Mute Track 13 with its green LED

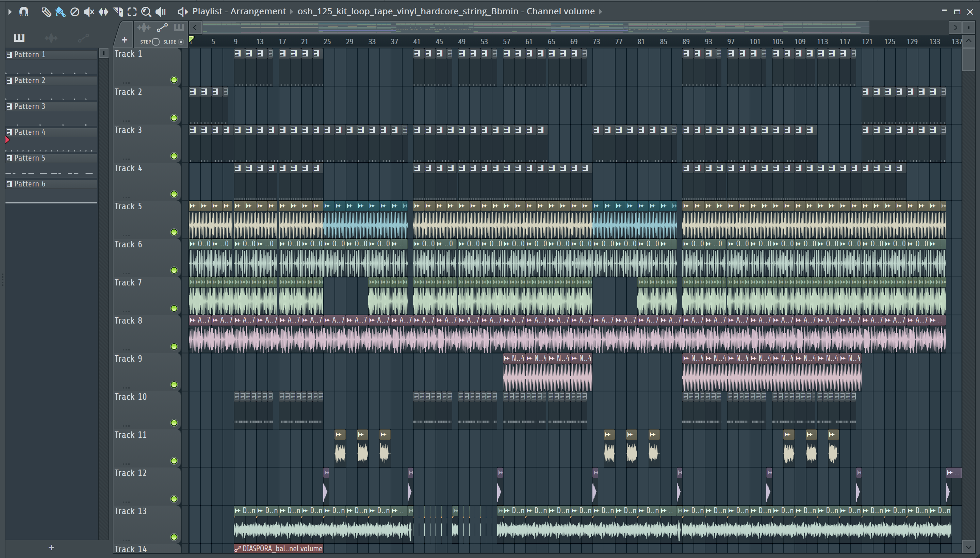point(174,537)
